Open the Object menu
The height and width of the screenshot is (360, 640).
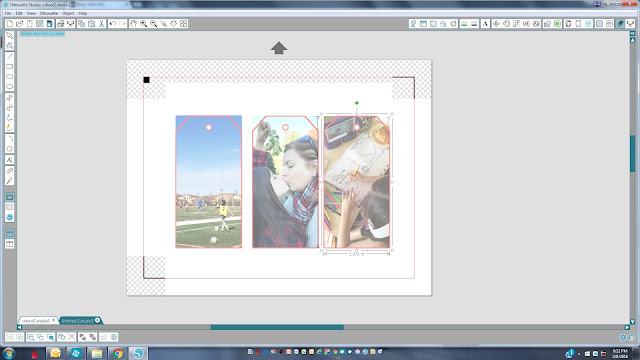pos(68,13)
